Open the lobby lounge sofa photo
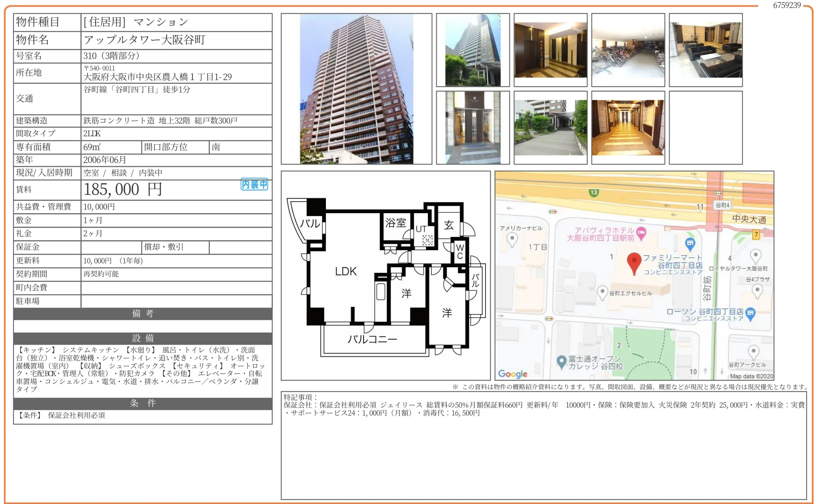The width and height of the screenshot is (819, 504). click(705, 50)
